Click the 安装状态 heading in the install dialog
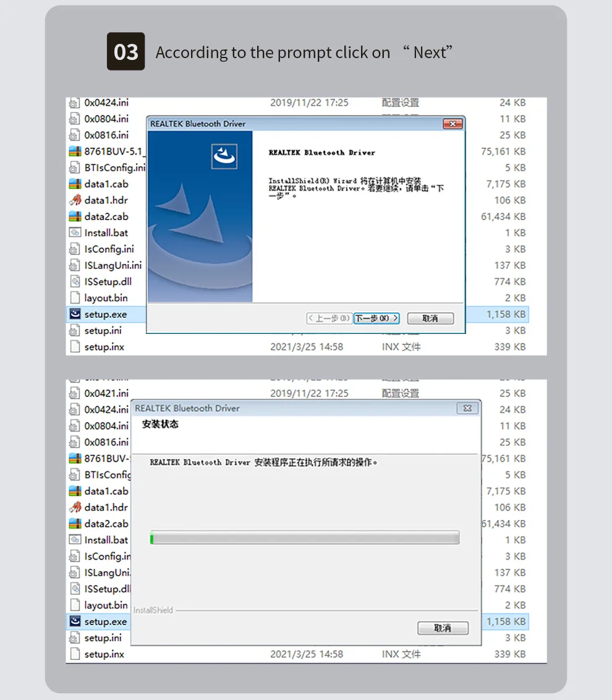612x700 pixels. coord(160,424)
